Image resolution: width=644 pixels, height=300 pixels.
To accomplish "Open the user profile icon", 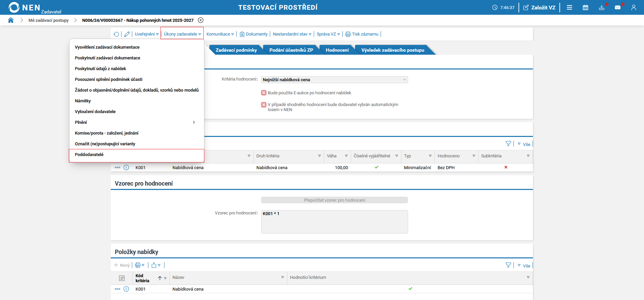I will tap(634, 7).
